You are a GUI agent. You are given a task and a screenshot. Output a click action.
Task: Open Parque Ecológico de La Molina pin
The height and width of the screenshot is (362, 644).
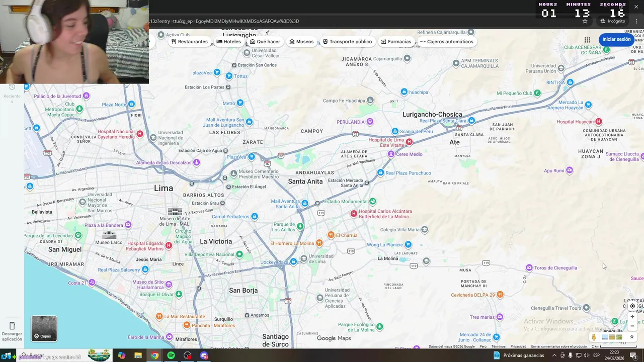coord(379,326)
